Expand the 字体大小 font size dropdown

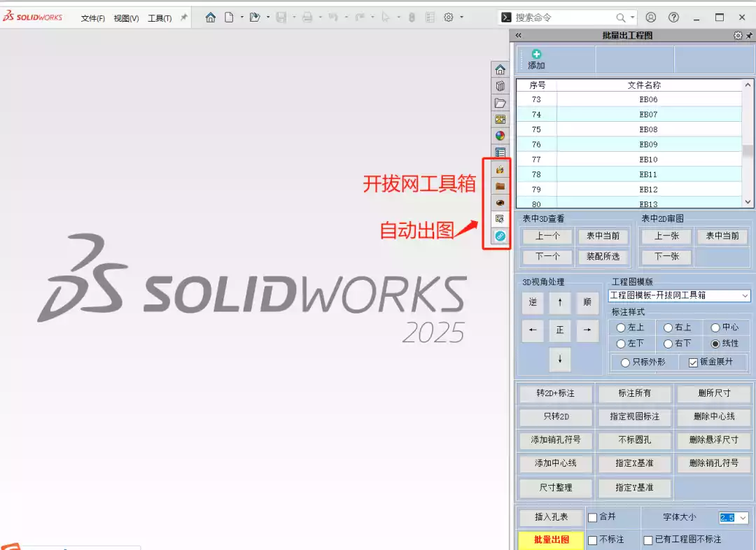[742, 518]
